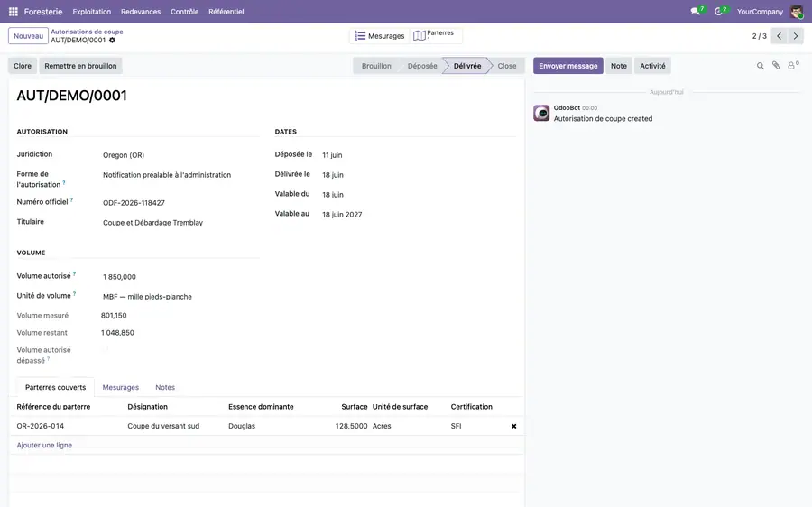Toggle the Volume autorisé dépassé checkbox
Screen dimensions: 812x507
tap(105, 350)
